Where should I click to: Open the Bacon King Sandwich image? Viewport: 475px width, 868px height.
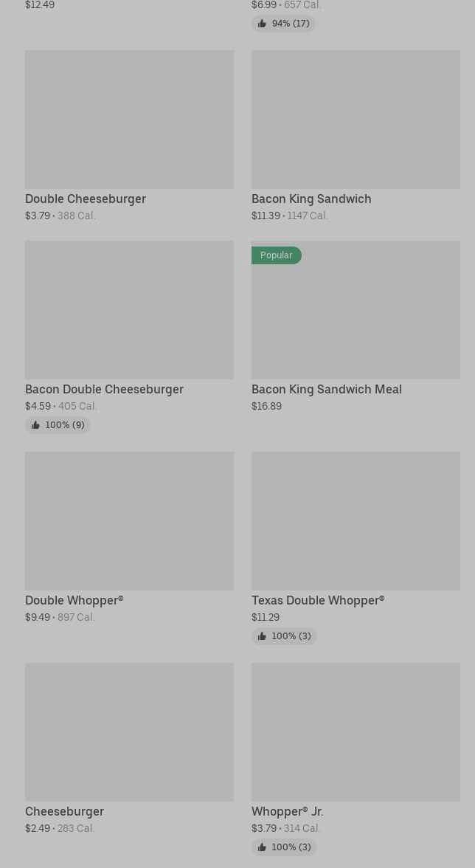click(x=356, y=120)
